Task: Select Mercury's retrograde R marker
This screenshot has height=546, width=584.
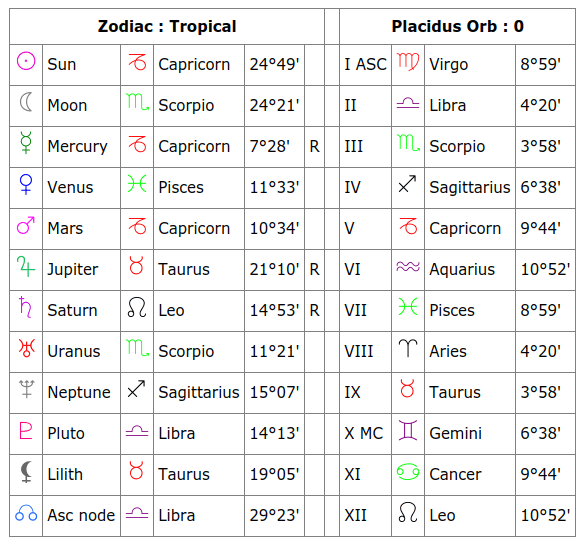Action: click(314, 146)
